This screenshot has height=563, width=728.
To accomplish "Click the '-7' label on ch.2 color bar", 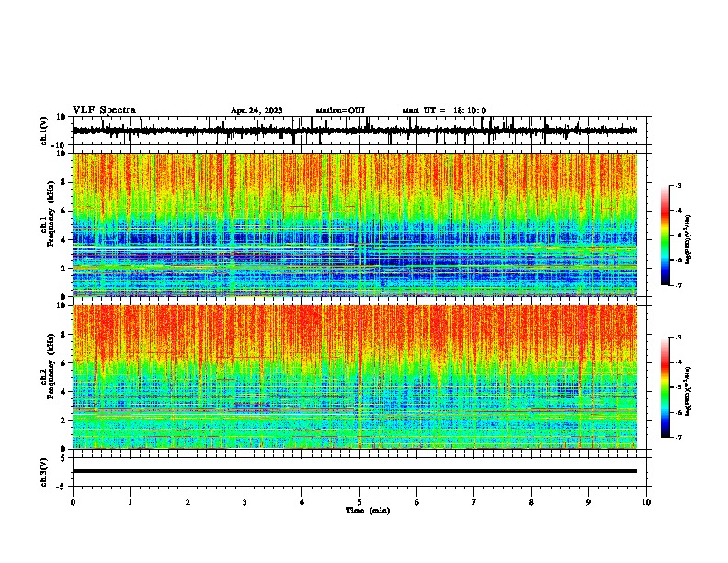I will coord(678,438).
